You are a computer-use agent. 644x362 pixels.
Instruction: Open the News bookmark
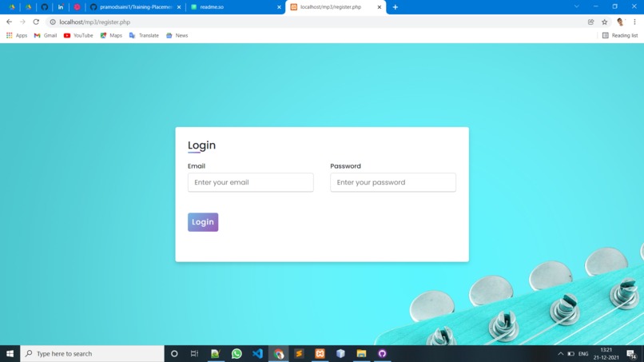177,36
